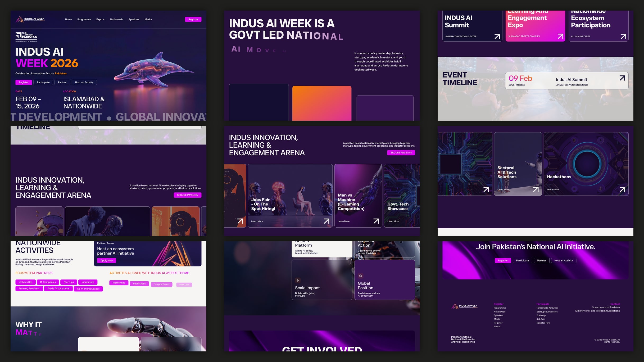Click the orange gradient card under govt led heading
This screenshot has height=362, width=644.
322,103
